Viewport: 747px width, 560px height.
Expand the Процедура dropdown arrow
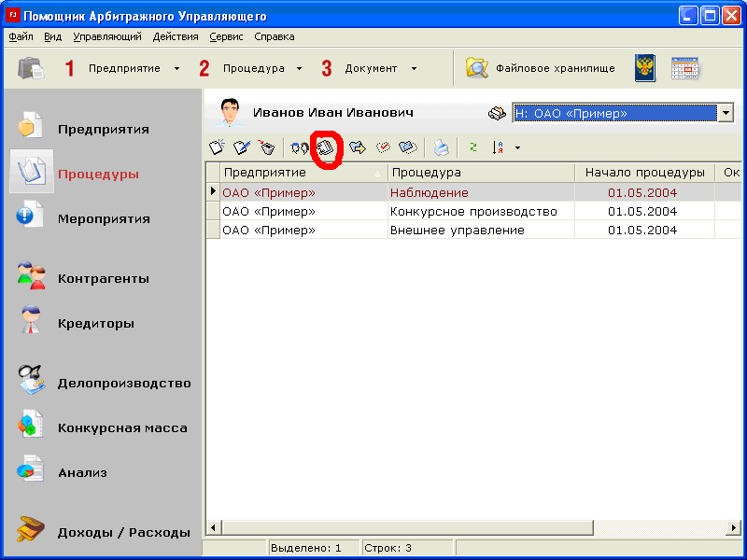pos(299,68)
